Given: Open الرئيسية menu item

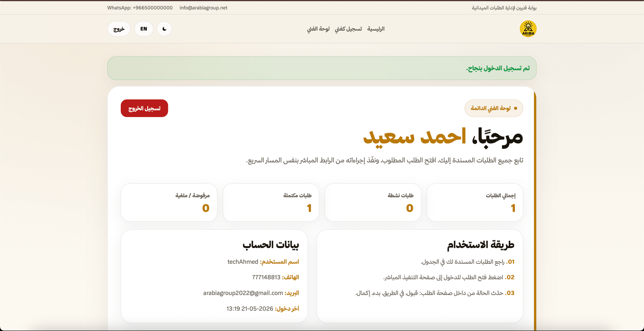Looking at the screenshot, I should (x=376, y=29).
